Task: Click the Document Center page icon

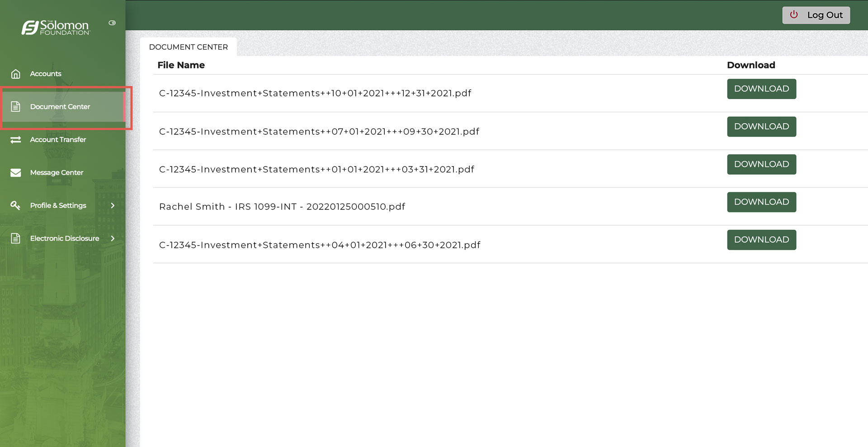Action: [16, 107]
